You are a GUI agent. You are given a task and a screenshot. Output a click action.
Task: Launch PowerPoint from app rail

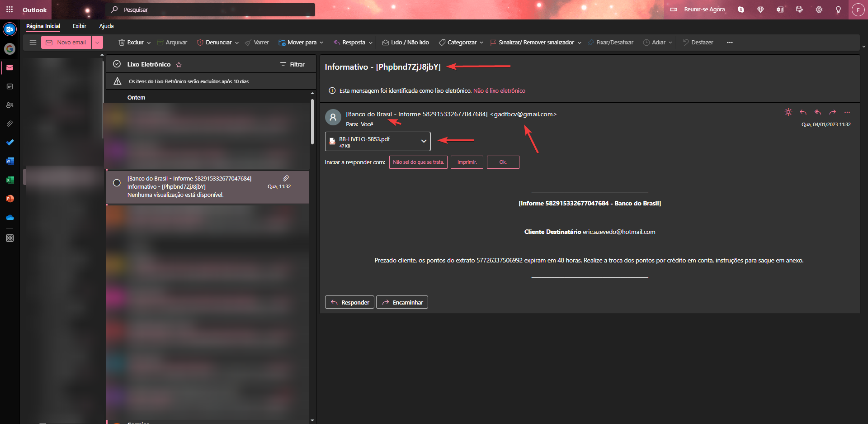coord(9,199)
